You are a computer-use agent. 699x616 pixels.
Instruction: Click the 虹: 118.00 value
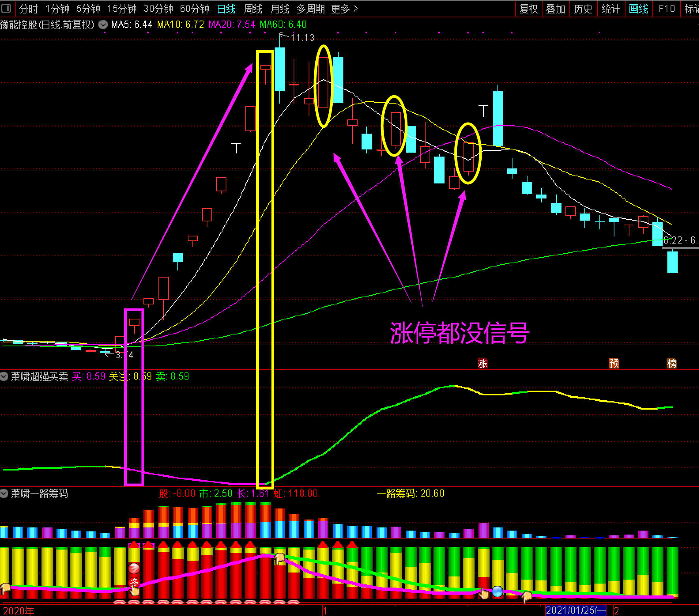[296, 493]
